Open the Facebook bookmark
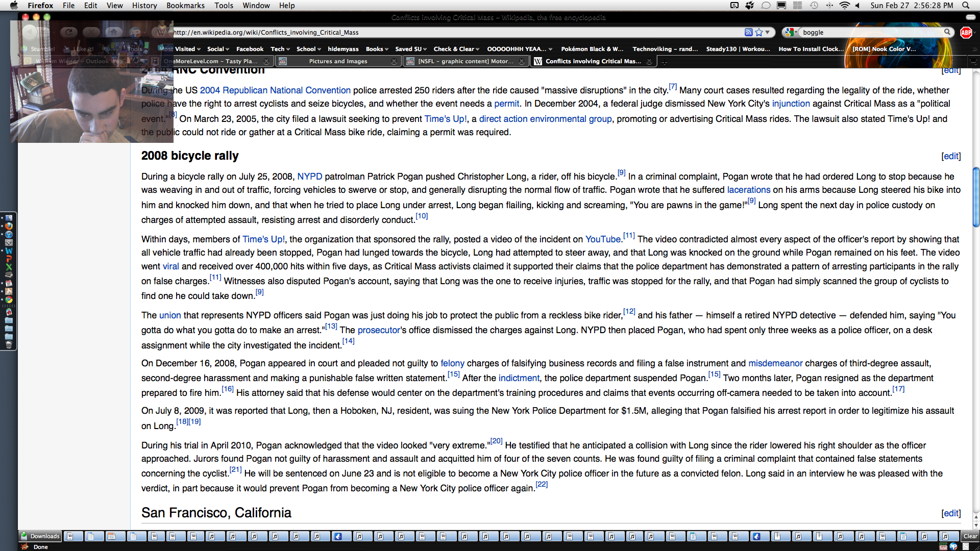Viewport: 980px width, 551px height. click(250, 49)
